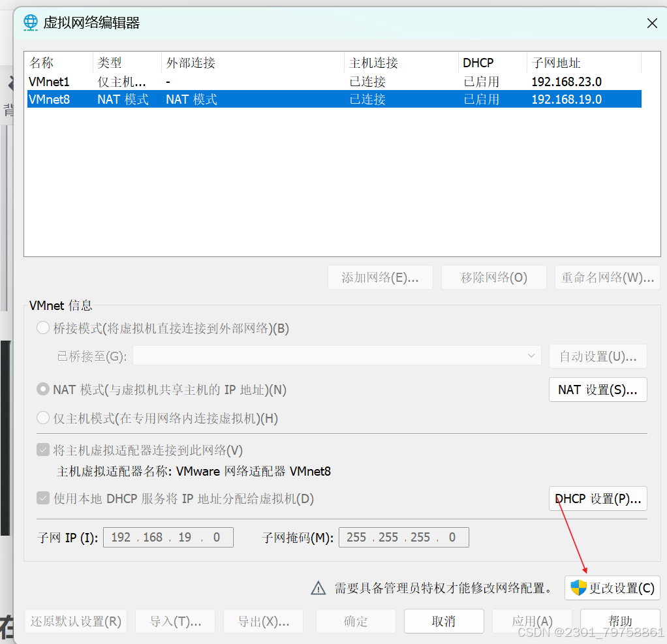The image size is (667, 644).
Task: Click 仅主机... type cell of VMnet1
Action: tap(121, 82)
